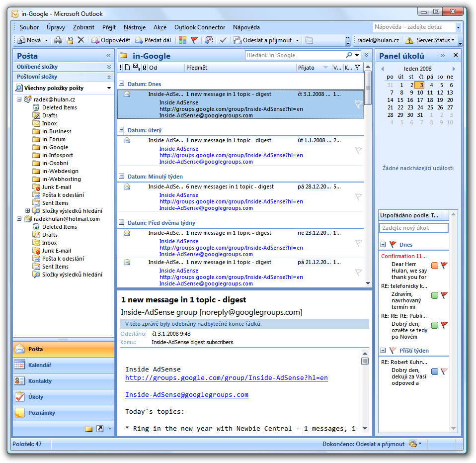Open the Inside-AdSense Google Groups link

(227, 377)
